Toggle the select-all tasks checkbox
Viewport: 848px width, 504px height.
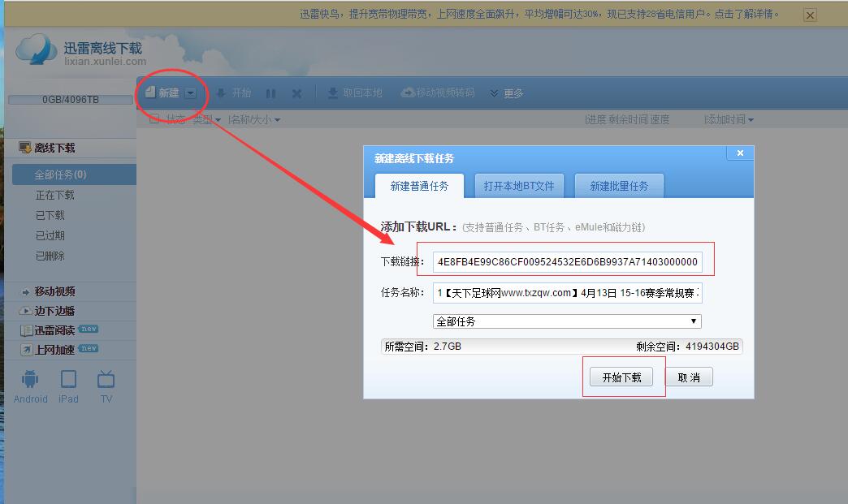click(154, 118)
